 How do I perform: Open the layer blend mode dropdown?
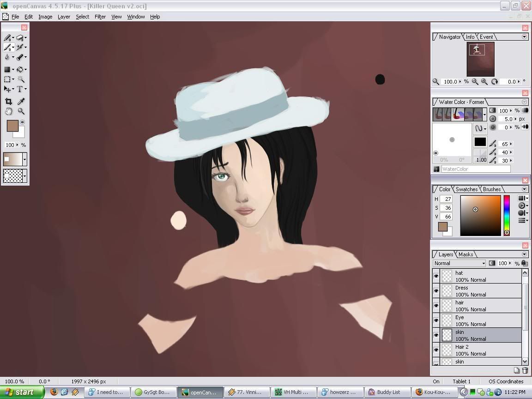pyautogui.click(x=459, y=263)
